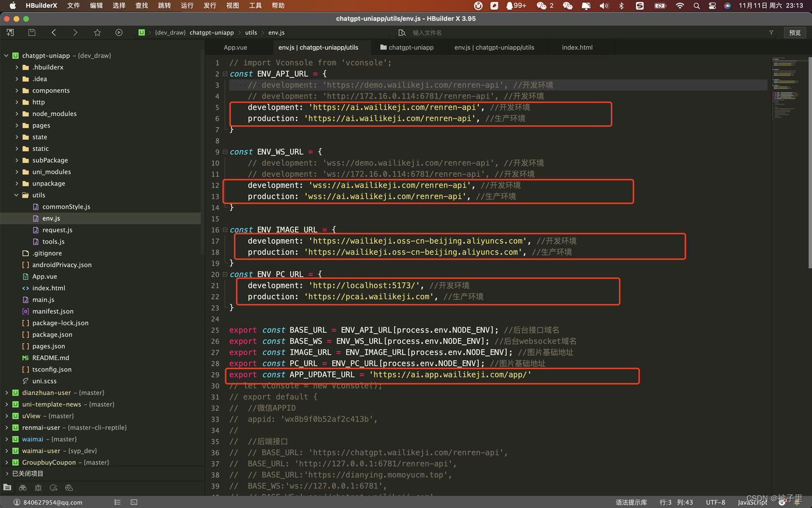812x508 pixels.
Task: Open uni.scss in the file tree
Action: 44,382
